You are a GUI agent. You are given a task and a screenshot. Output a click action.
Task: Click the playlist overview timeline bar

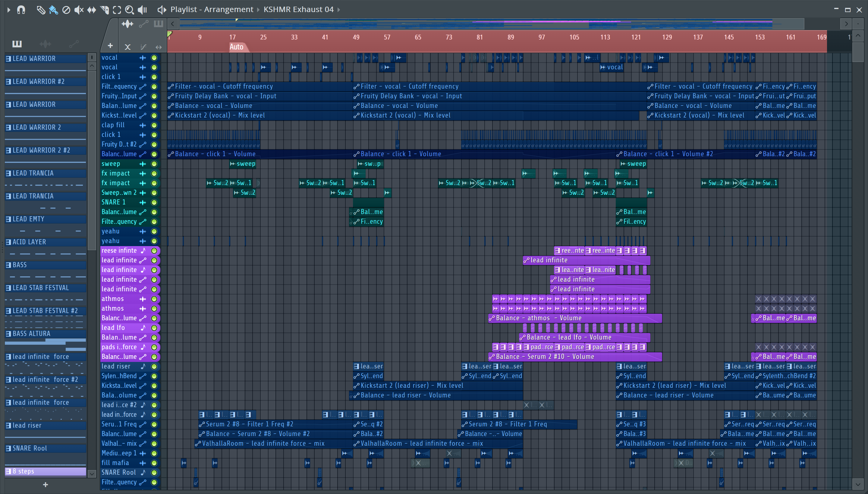pos(492,24)
